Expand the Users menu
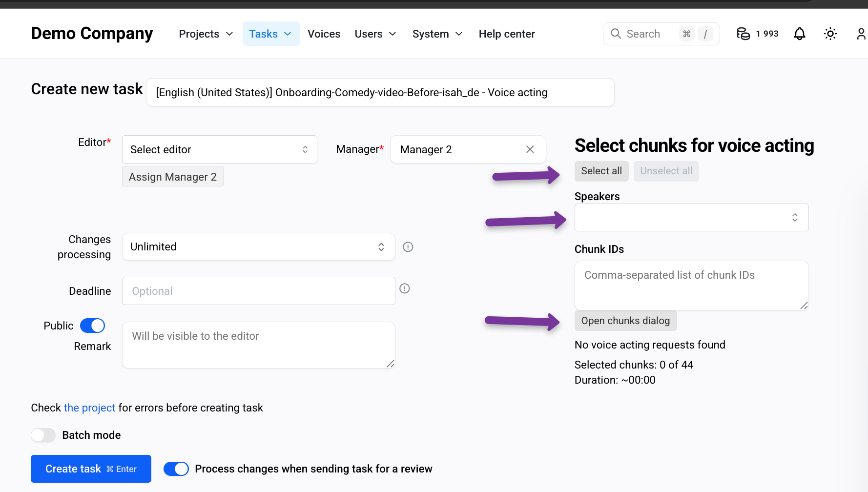 (375, 34)
